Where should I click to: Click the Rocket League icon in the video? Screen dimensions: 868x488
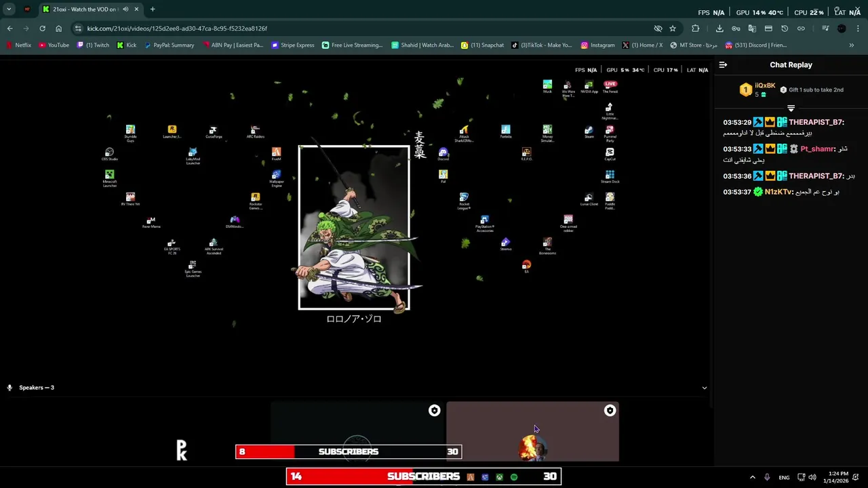464,201
